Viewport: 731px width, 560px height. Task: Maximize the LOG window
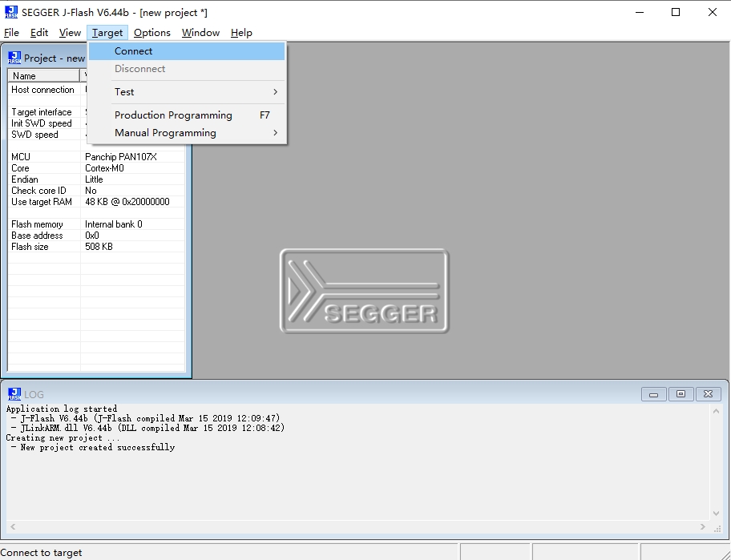[681, 394]
